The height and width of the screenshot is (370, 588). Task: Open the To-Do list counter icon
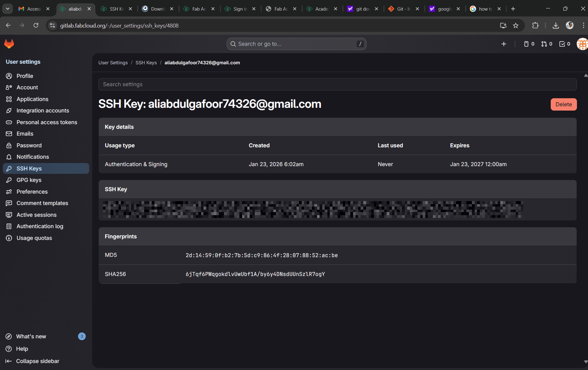pyautogui.click(x=565, y=44)
